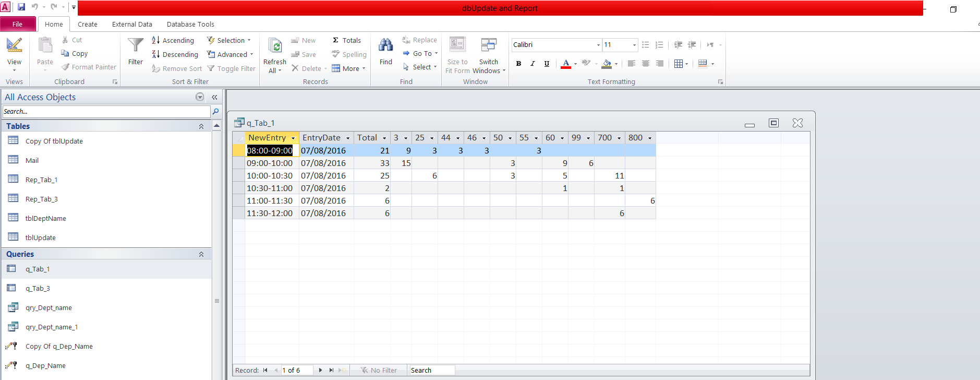Screen dimensions: 980x380
Task: Sort records Descending
Action: (175, 54)
